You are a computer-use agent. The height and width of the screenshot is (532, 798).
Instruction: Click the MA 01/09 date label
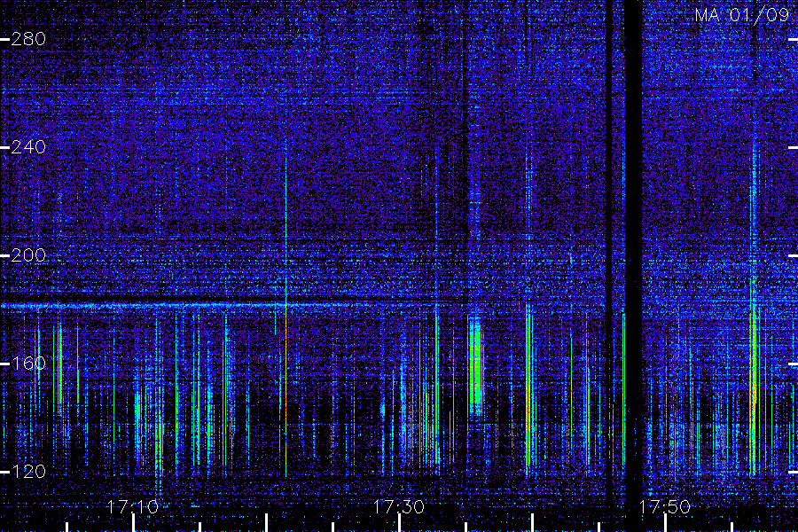point(741,15)
